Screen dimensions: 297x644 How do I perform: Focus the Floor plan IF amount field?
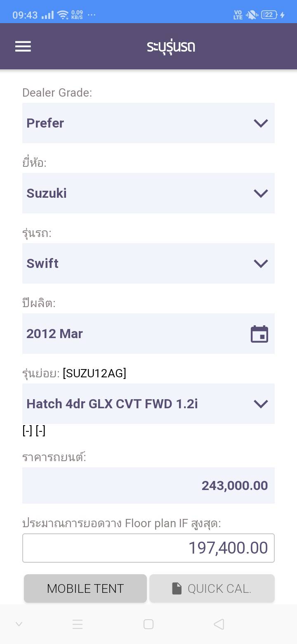point(148,548)
